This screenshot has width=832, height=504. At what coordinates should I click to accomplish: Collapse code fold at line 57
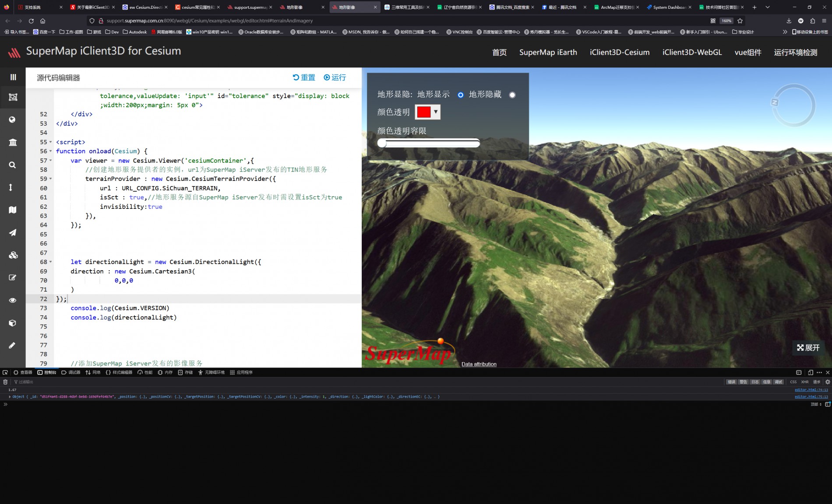pyautogui.click(x=50, y=161)
